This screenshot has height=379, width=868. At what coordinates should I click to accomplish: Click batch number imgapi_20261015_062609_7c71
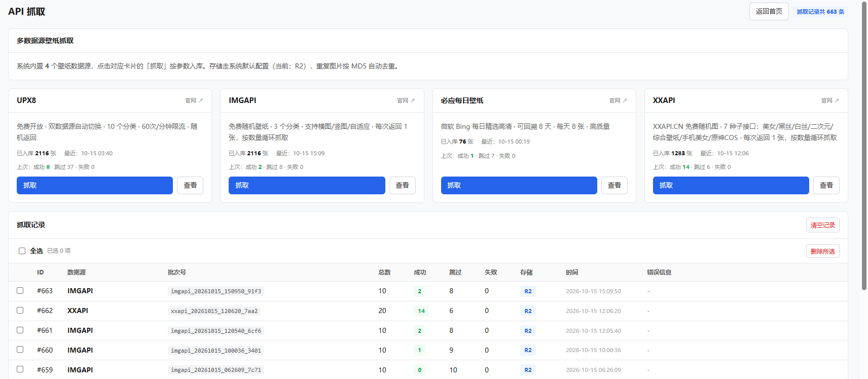(216, 370)
